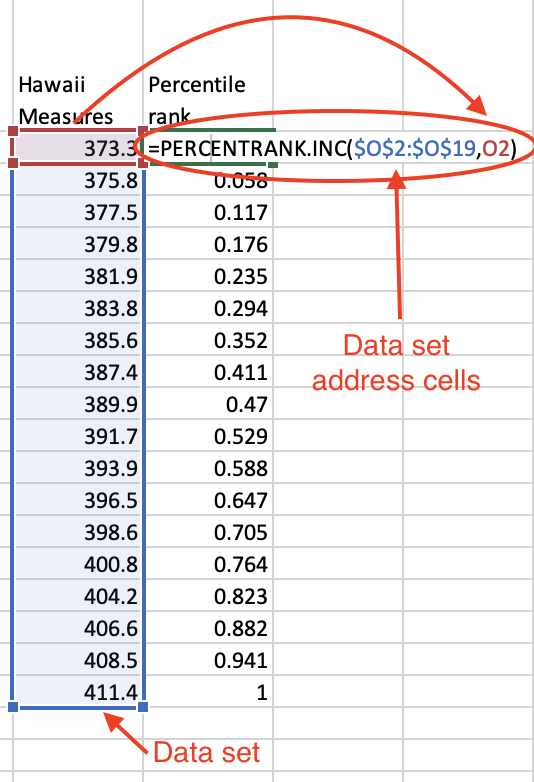Choose the cell showing 385.6
The width and height of the screenshot is (534, 782).
click(78, 340)
